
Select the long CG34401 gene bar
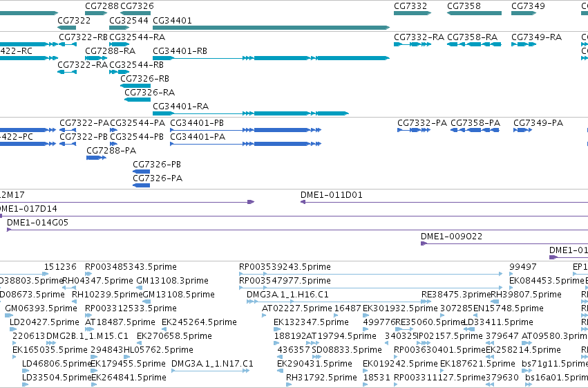click(x=271, y=28)
